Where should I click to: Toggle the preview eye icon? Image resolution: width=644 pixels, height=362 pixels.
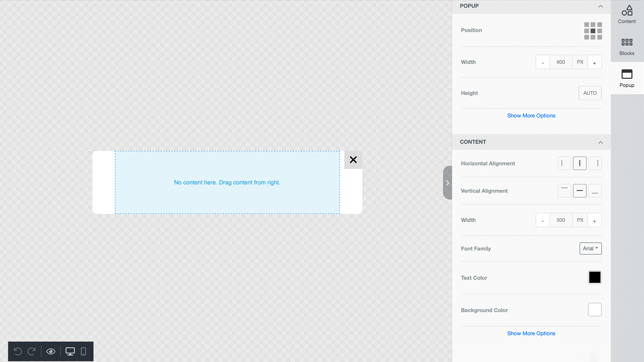click(x=51, y=351)
